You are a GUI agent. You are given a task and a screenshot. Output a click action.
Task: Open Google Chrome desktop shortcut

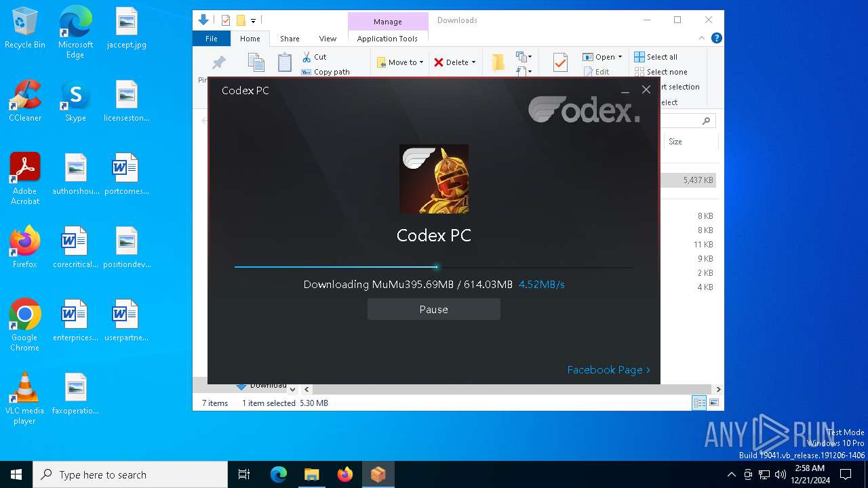point(25,325)
